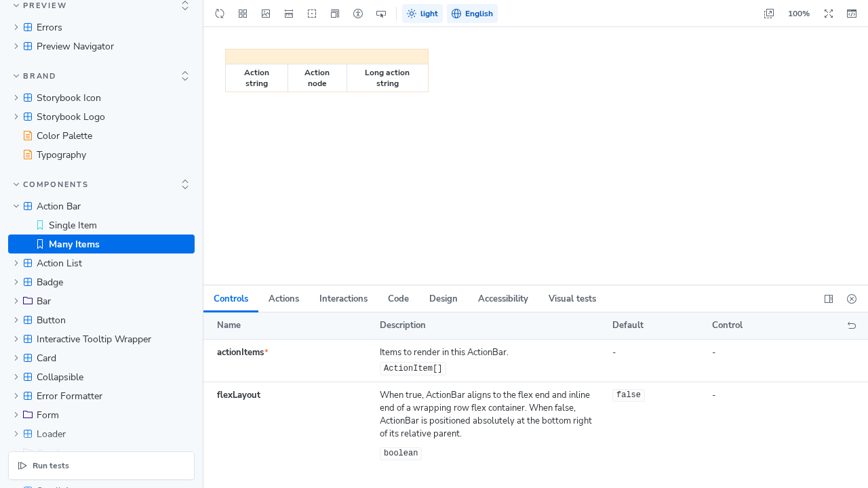Image resolution: width=868 pixels, height=488 pixels.
Task: Click the 100% zoom level
Action: [799, 14]
